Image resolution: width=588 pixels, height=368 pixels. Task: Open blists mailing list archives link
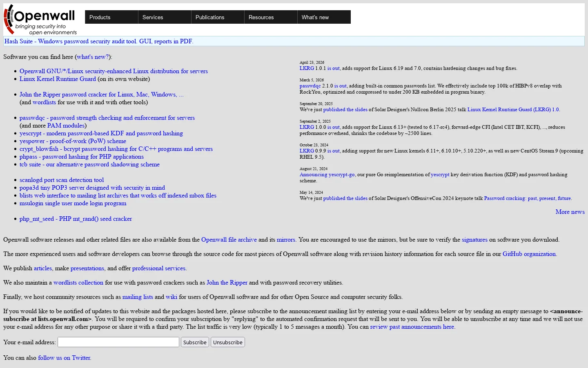(118, 195)
